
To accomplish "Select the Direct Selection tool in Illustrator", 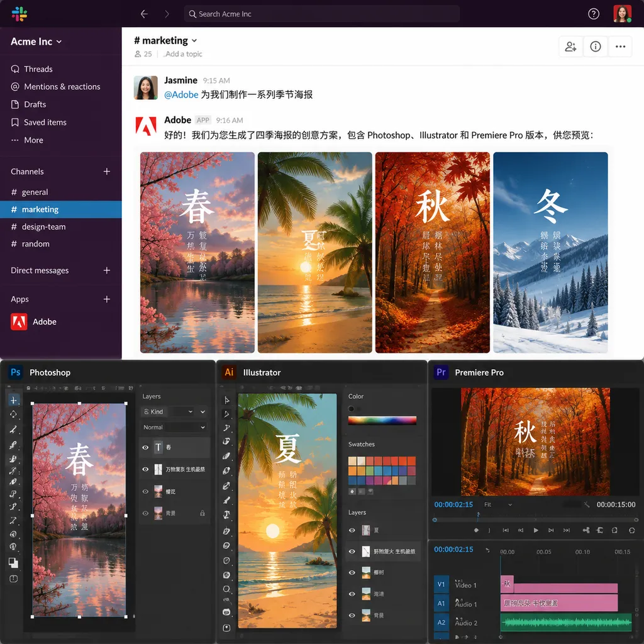I will pyautogui.click(x=226, y=414).
